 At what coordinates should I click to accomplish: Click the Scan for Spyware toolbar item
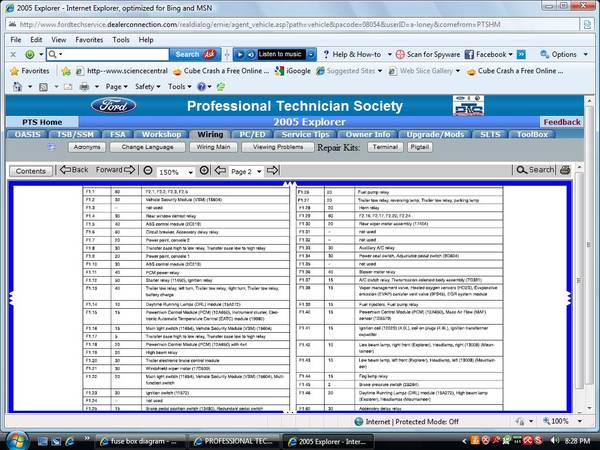pos(428,54)
